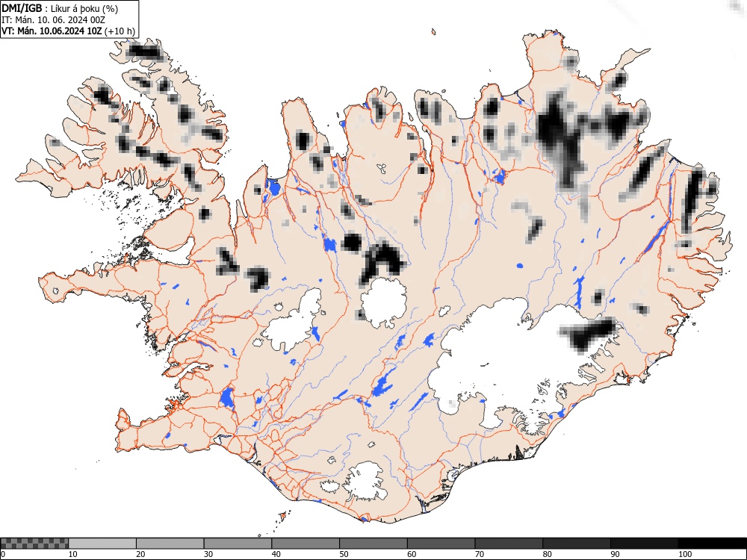Screen dimensions: 747x560
Task: Click the '0' legend scale label
Action: 3,554
